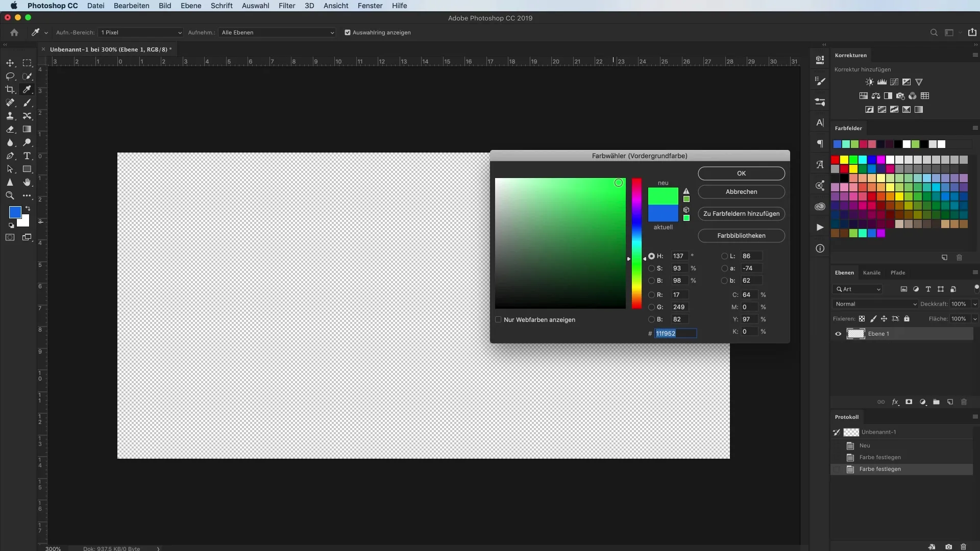Open the Photoshop search icon
The width and height of the screenshot is (980, 551).
[934, 33]
